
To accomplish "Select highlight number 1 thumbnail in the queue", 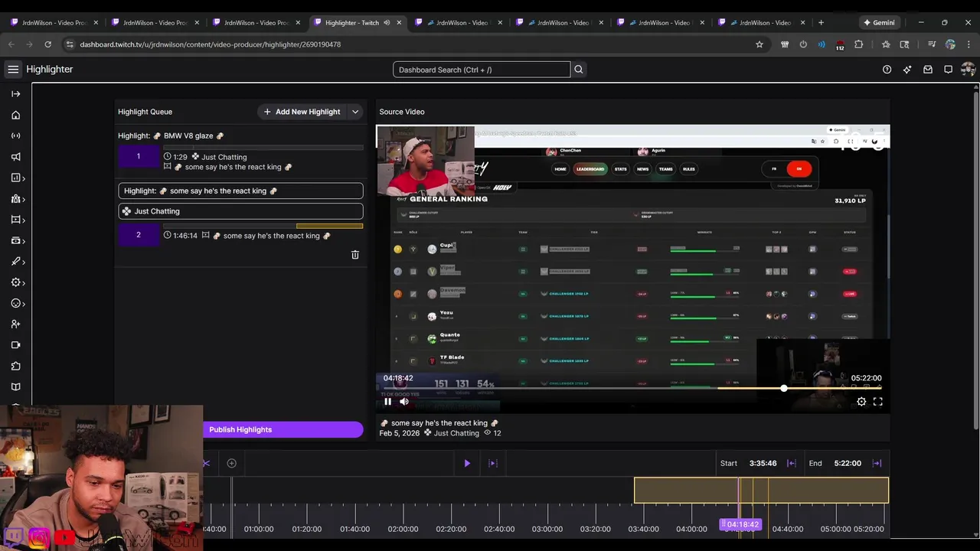I will (139, 157).
